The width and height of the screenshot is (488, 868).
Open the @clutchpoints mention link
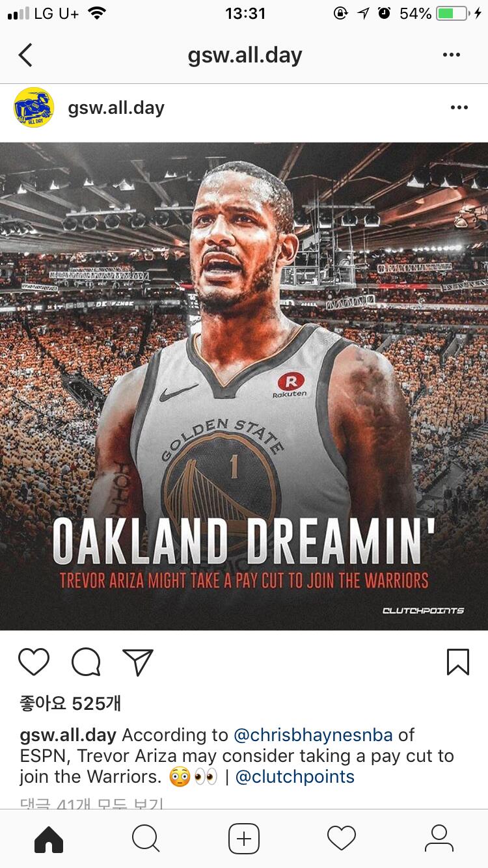click(295, 777)
